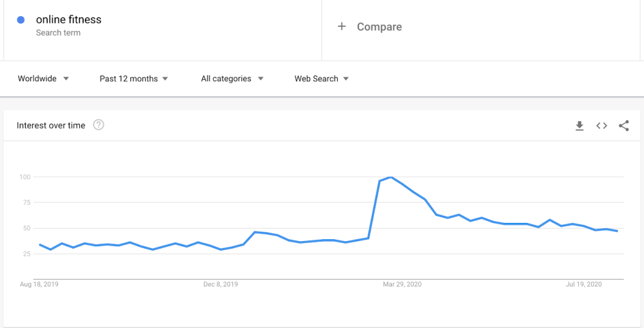Viewport: 644px width, 328px height.
Task: Click the Jul 19, 2020 axis label
Action: [584, 284]
